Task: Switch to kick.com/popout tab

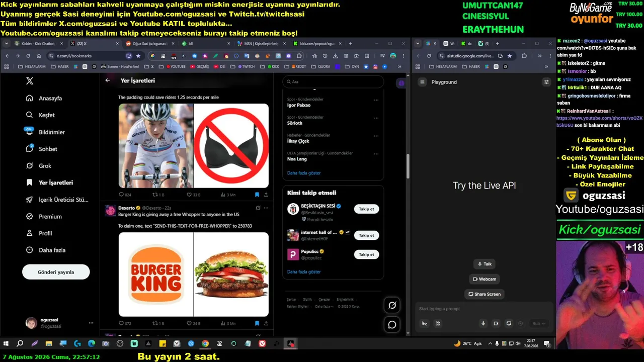Action: (x=316, y=44)
